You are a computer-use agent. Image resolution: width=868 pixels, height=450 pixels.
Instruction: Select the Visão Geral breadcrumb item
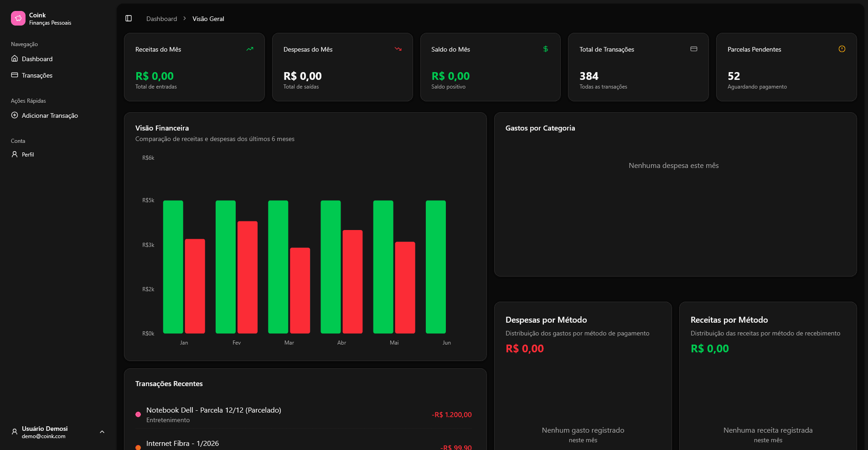pos(208,19)
